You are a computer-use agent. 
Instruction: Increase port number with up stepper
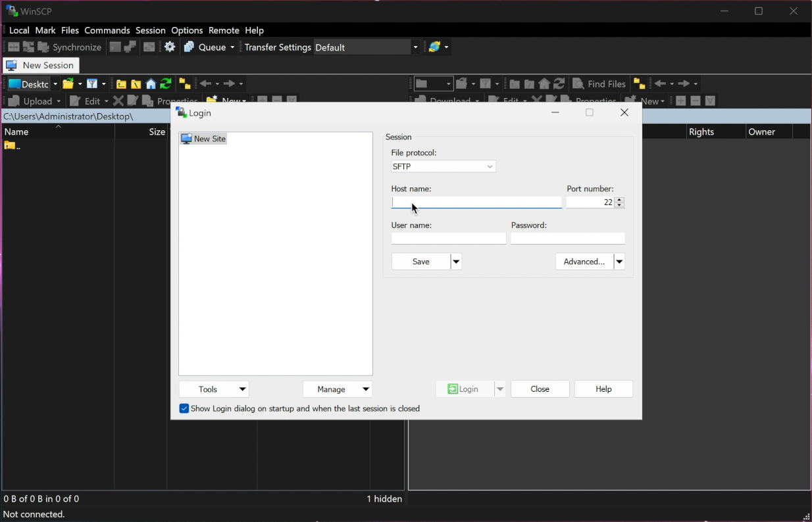coord(619,200)
